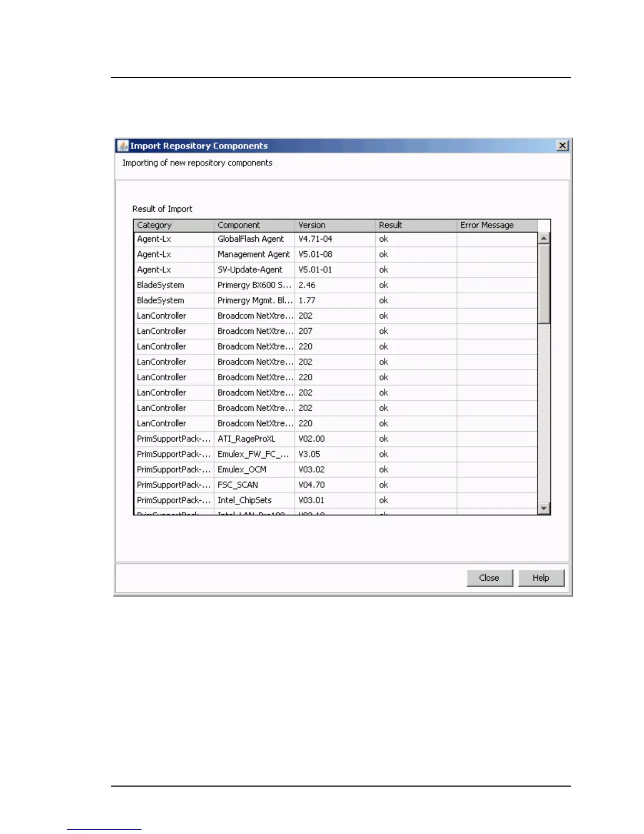Viewport: 644px width, 834px height.
Task: Click the scrollbar track below the thumb
Action: pos(544,413)
